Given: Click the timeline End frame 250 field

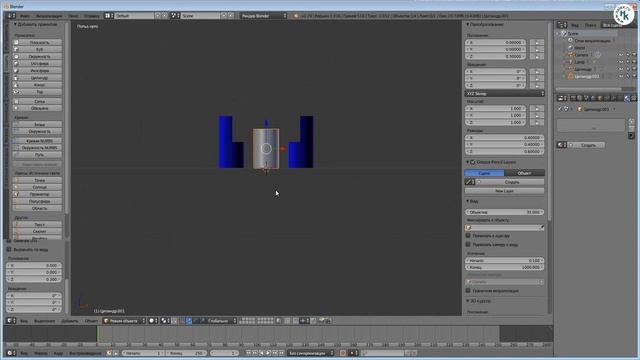Looking at the screenshot, I should pyautogui.click(x=187, y=353).
